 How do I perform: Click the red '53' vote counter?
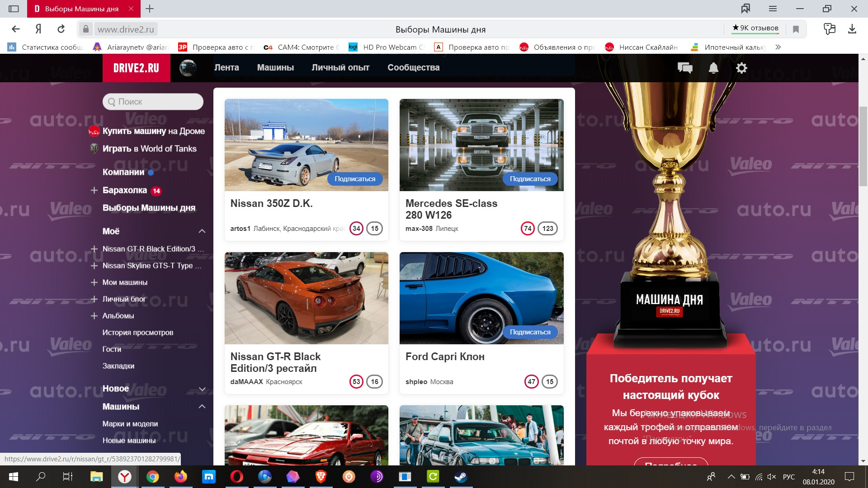(x=356, y=382)
